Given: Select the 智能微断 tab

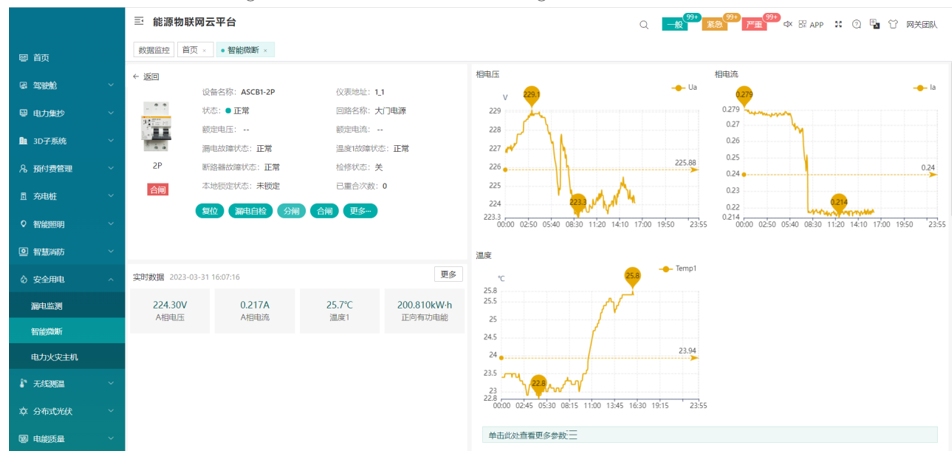Looking at the screenshot, I should 243,50.
